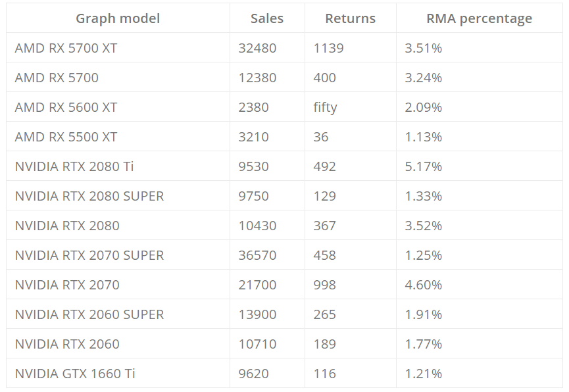Click the AMD RX 5600 XT cell
Screen dimensions: 569x392
coord(66,107)
